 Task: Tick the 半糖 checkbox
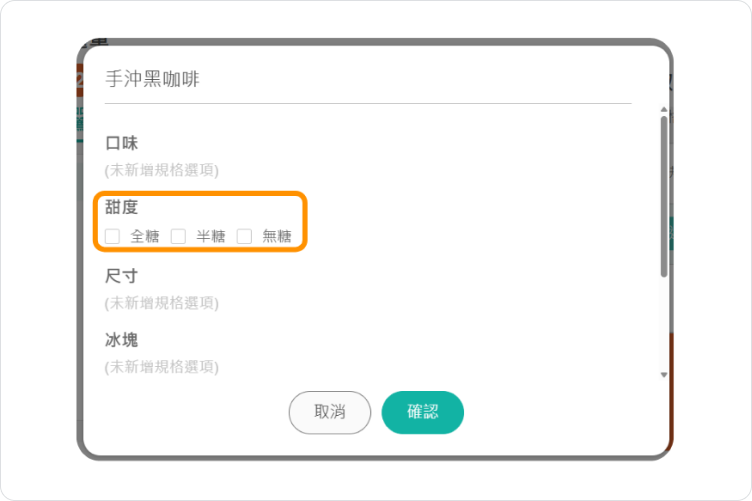click(178, 236)
